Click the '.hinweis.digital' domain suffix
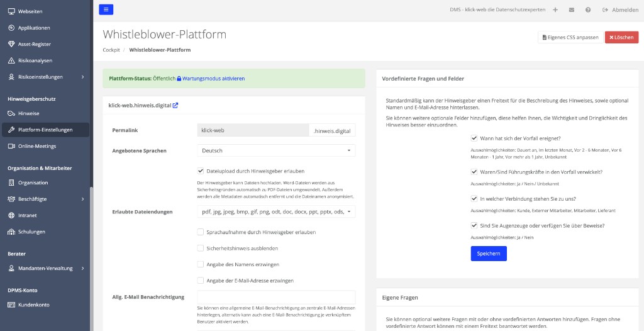 [332, 130]
